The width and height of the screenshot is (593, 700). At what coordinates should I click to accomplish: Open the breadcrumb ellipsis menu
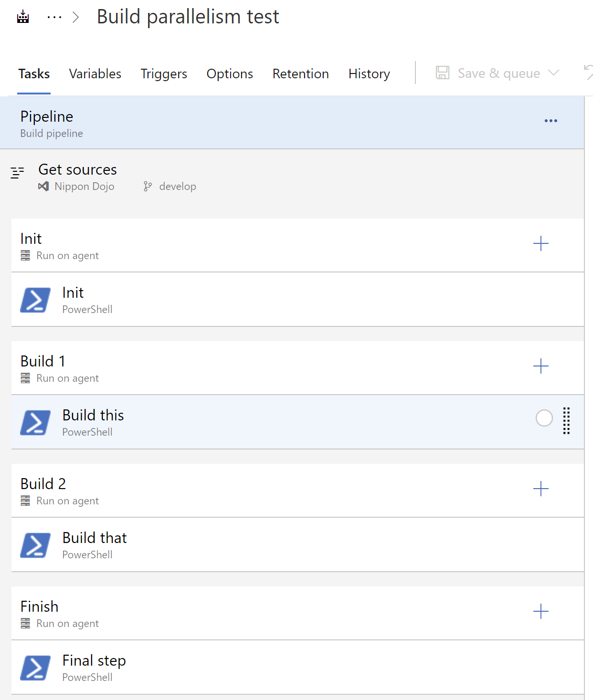[54, 17]
